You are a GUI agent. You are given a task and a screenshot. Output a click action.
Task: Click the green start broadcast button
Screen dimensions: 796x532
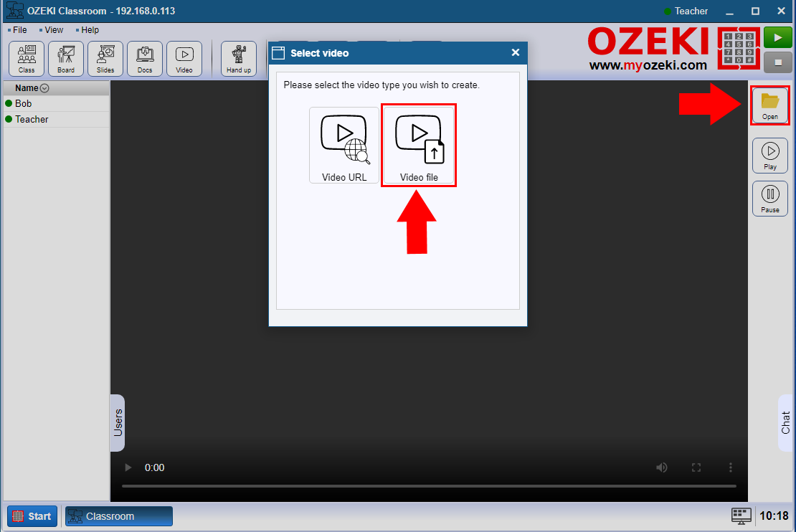coord(777,37)
